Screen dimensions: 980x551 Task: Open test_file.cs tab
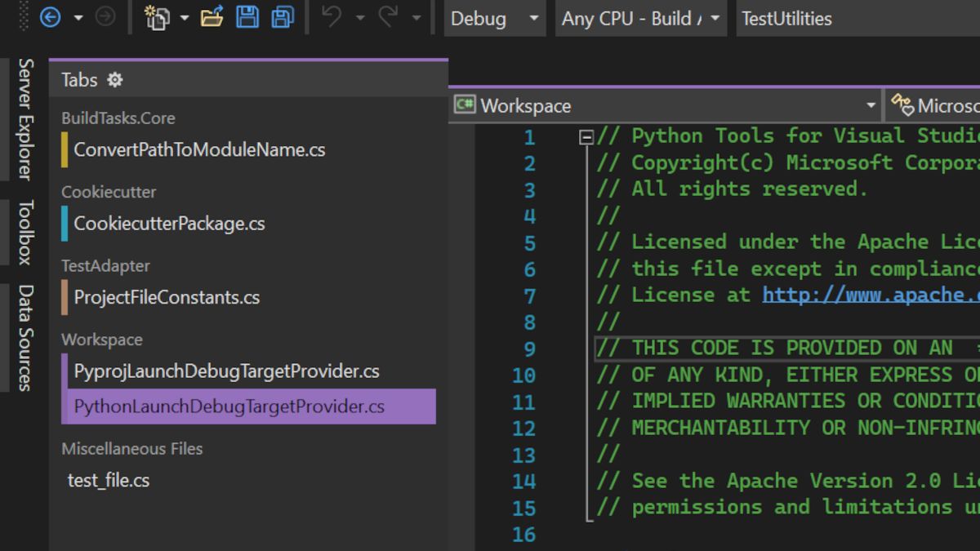(x=109, y=480)
